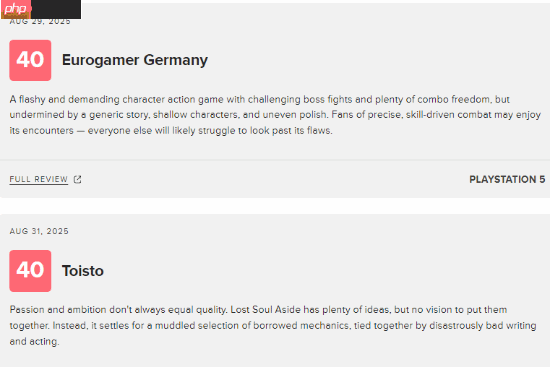Open the FULL REVIEW link
This screenshot has height=367, width=550.
point(39,179)
